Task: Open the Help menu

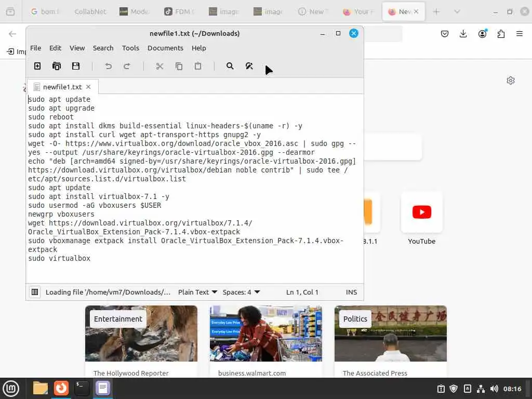Action: 199,48
